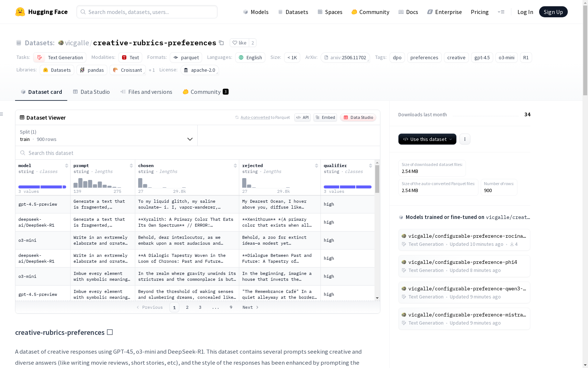Toggle the left sidebar outline icon

[1, 114]
